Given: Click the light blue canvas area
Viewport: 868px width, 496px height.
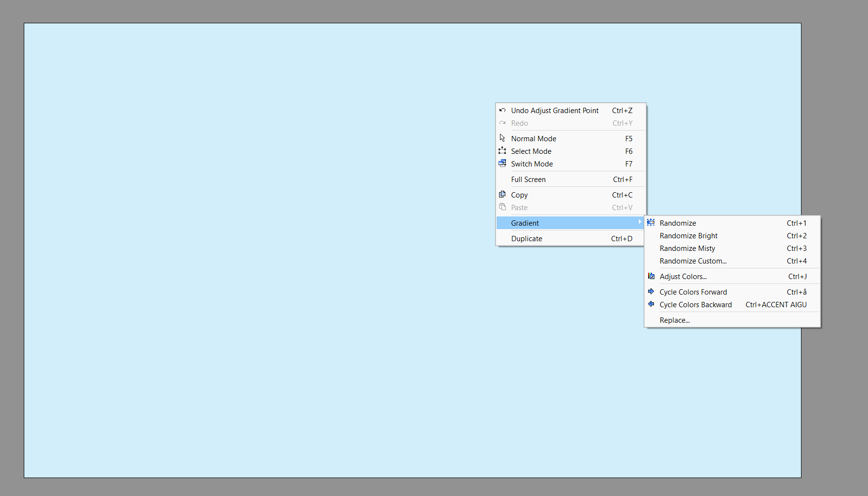Looking at the screenshot, I should pos(243,243).
